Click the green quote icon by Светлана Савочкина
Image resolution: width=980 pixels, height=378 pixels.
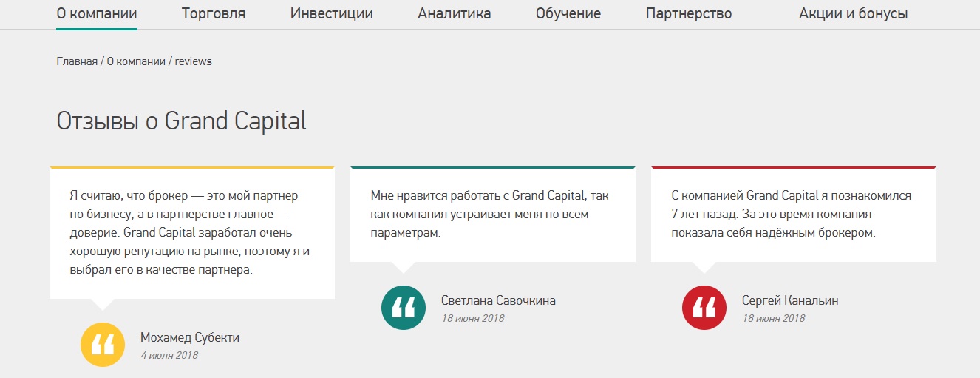[x=404, y=308]
